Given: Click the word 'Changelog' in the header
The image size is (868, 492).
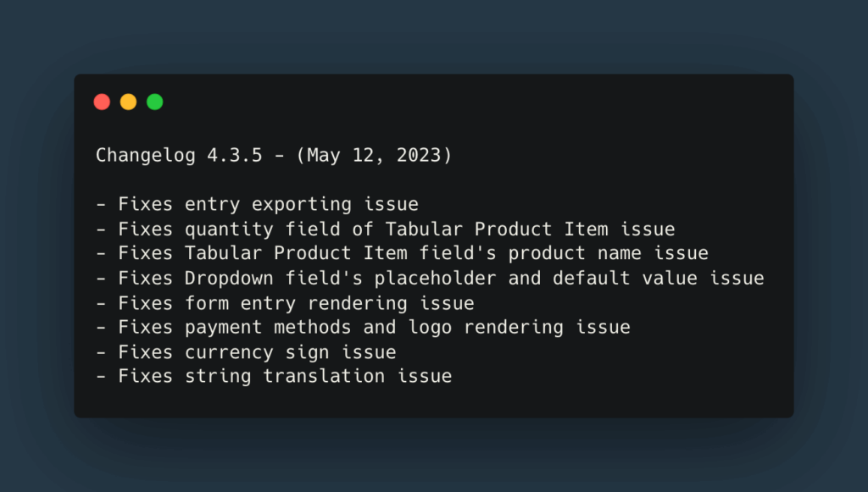Looking at the screenshot, I should tap(145, 155).
